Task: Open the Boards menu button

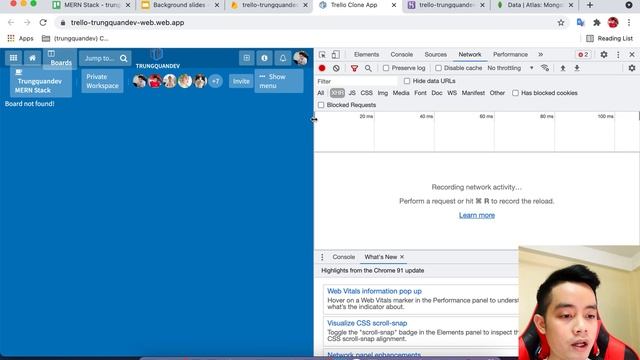Action: point(60,58)
